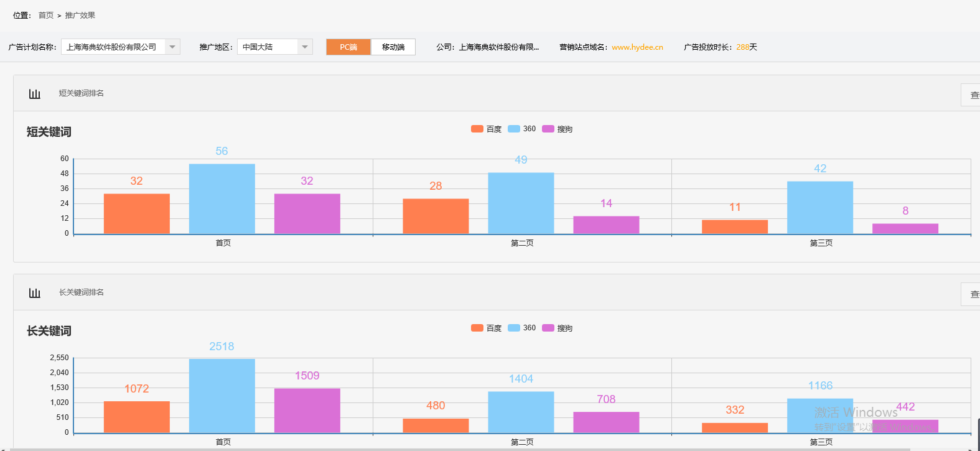Go to 首页 in the breadcrumb
The height and width of the screenshot is (451, 980).
tap(46, 16)
